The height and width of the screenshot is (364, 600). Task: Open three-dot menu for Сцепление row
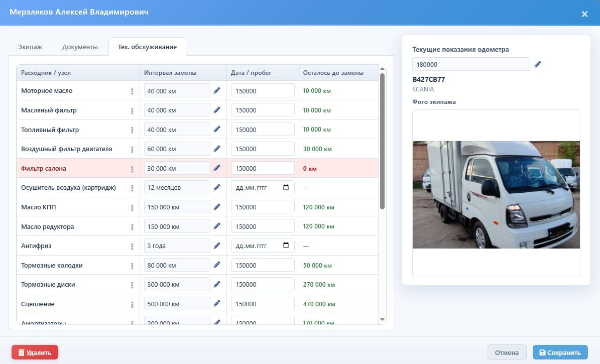(x=132, y=304)
